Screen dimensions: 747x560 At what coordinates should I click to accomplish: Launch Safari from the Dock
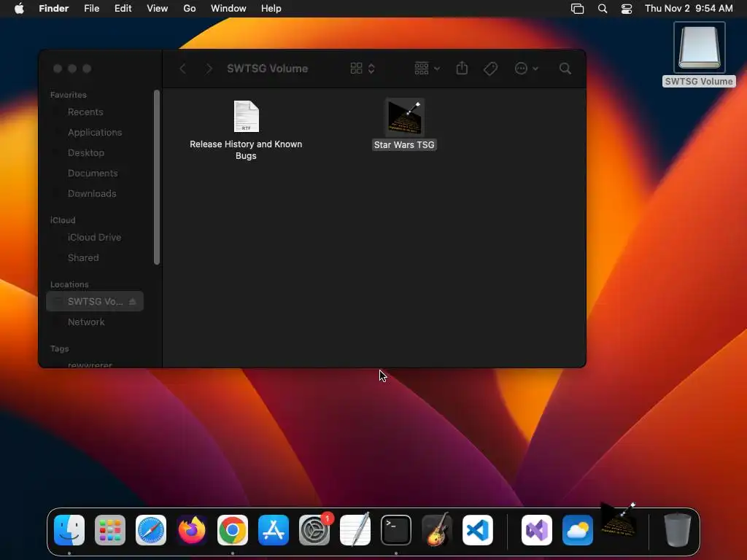click(151, 530)
